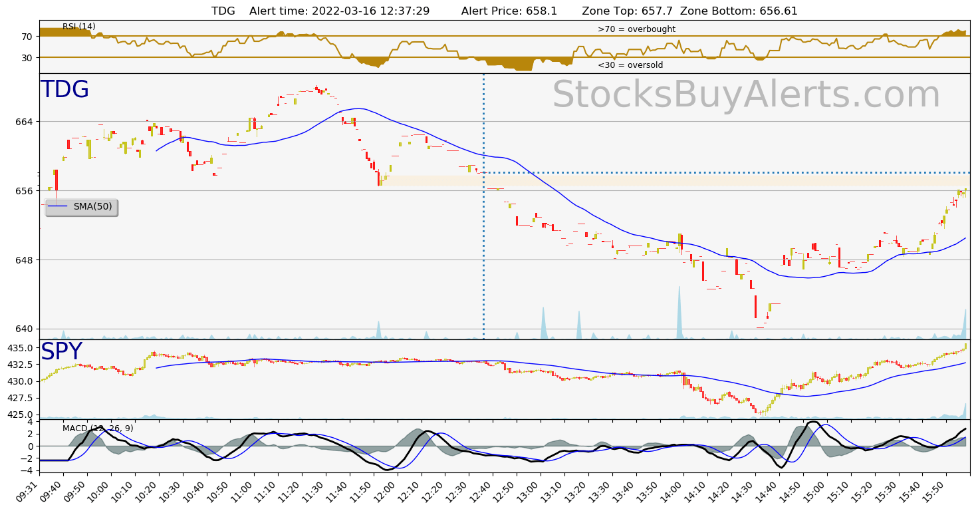The height and width of the screenshot is (511, 980).
Task: Click the 664 price axis label
Action: click(25, 122)
